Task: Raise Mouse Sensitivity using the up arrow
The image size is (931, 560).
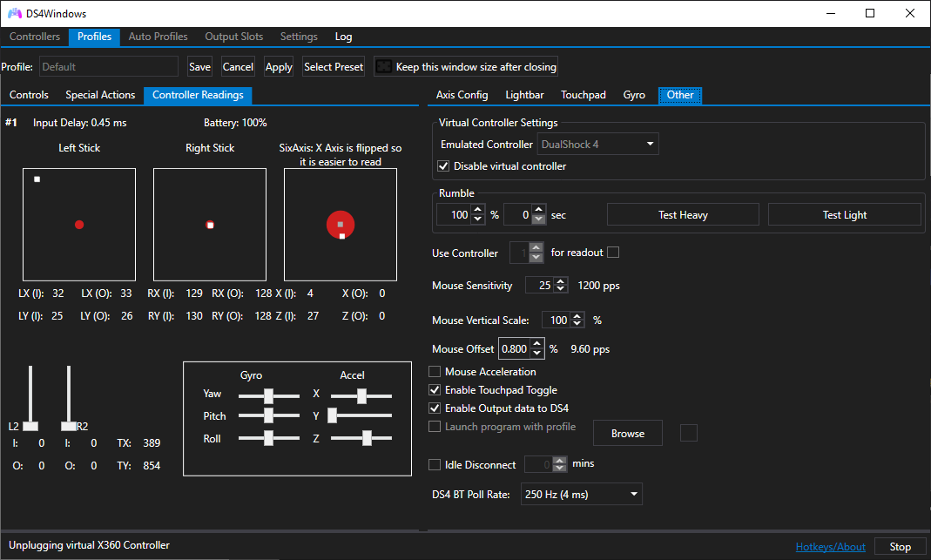Action: point(561,281)
